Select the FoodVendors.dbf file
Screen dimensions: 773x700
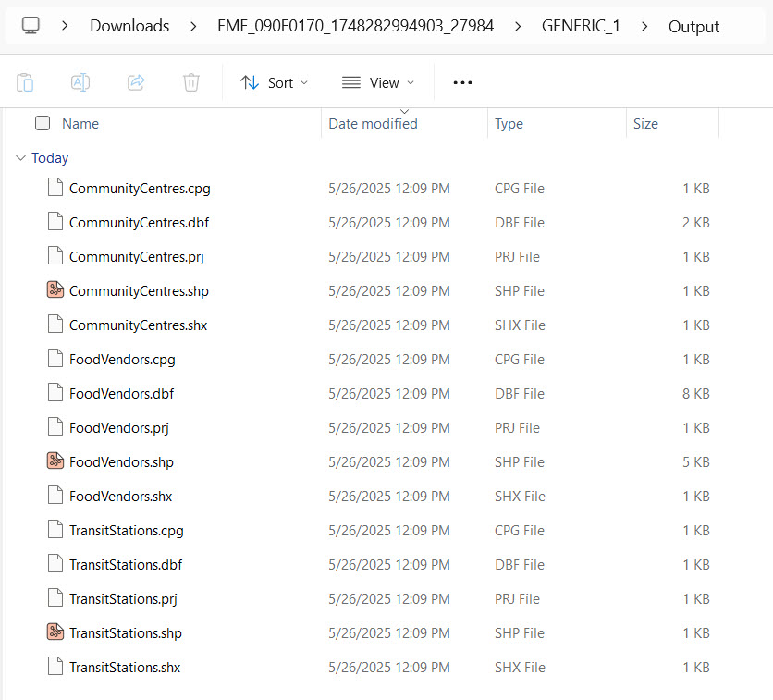(121, 394)
